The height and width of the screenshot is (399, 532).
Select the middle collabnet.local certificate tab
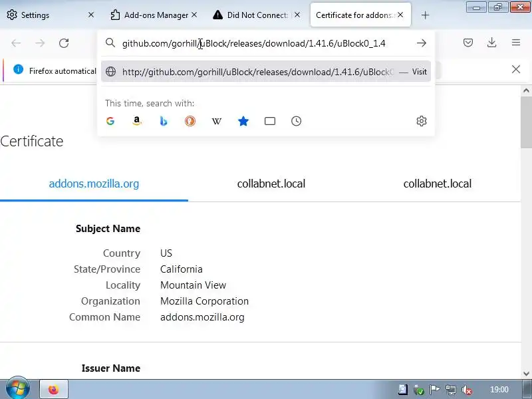(271, 184)
